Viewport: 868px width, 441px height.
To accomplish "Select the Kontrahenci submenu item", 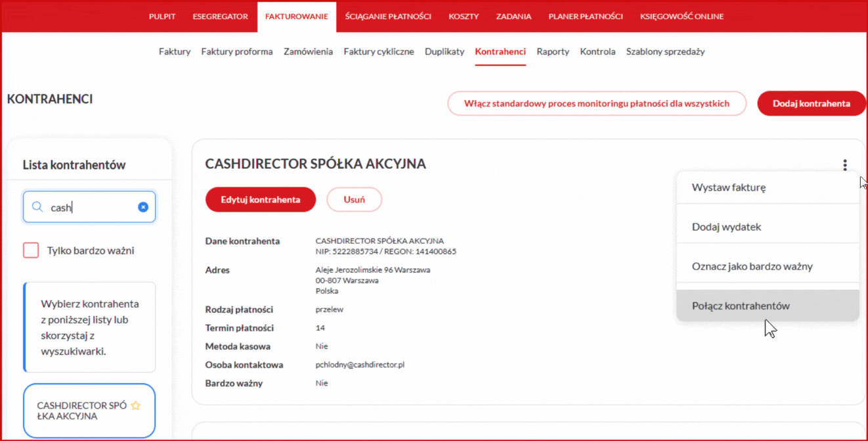I will click(x=500, y=51).
